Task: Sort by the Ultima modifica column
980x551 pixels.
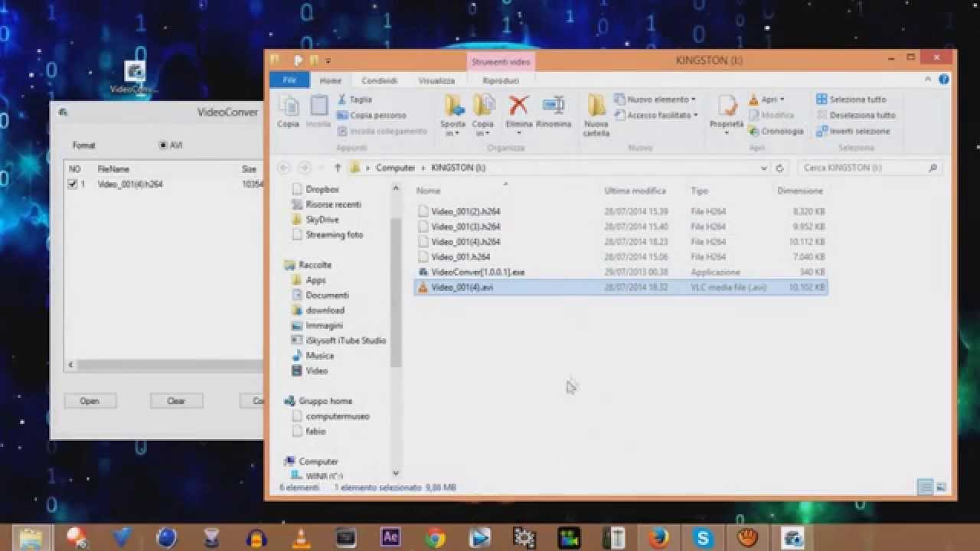Action: click(635, 191)
